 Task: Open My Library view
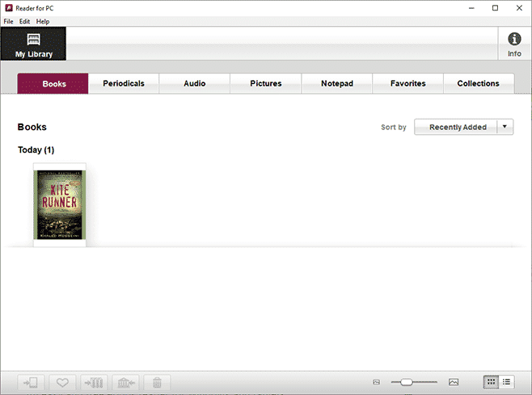pos(33,44)
